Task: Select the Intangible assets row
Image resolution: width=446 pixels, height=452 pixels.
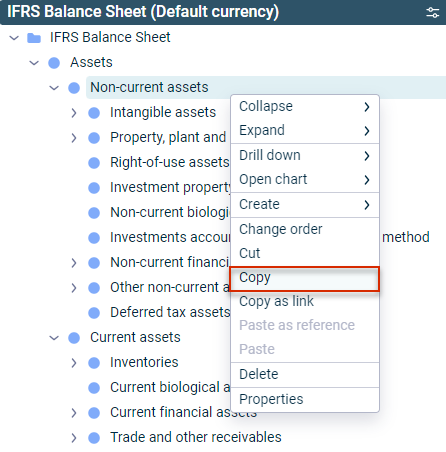Action: click(x=163, y=113)
